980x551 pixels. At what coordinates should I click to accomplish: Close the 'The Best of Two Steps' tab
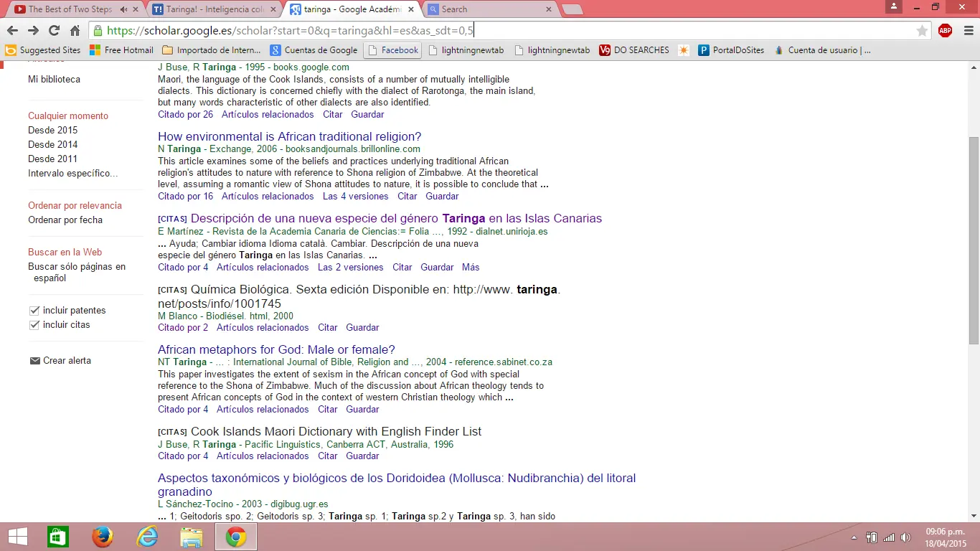click(136, 9)
